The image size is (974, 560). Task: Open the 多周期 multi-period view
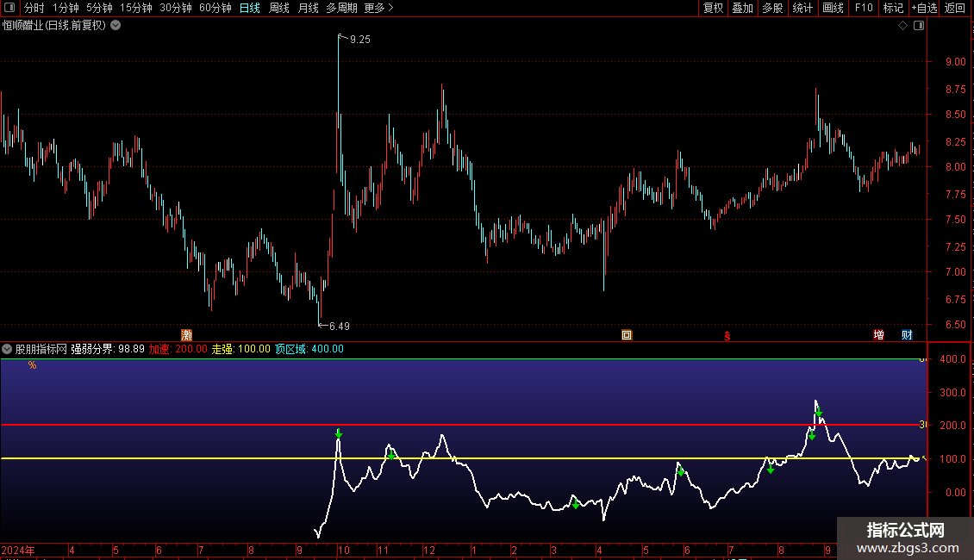(x=341, y=8)
